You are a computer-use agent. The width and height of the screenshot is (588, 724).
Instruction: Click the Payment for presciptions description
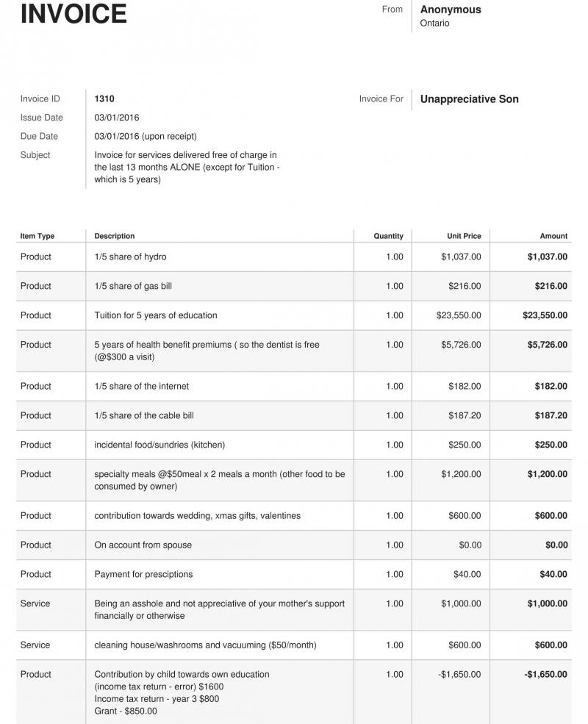(x=143, y=574)
